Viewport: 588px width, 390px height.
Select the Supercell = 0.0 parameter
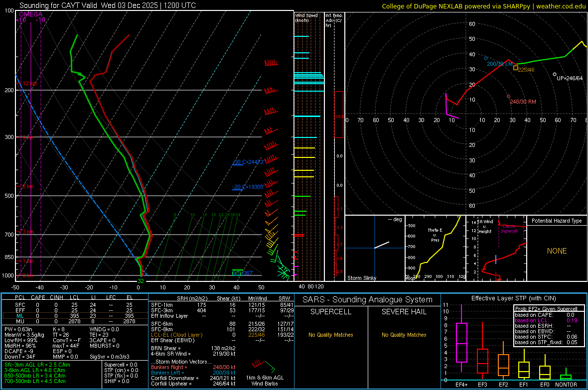click(x=121, y=365)
